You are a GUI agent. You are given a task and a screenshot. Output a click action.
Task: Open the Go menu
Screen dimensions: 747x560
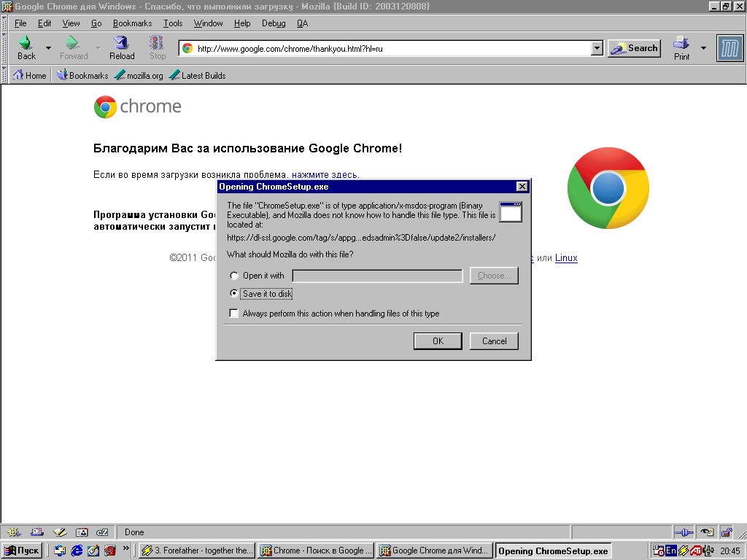click(x=96, y=23)
